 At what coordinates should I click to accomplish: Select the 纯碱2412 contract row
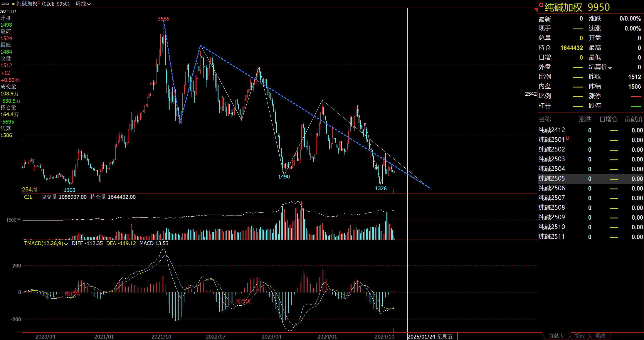click(x=591, y=130)
